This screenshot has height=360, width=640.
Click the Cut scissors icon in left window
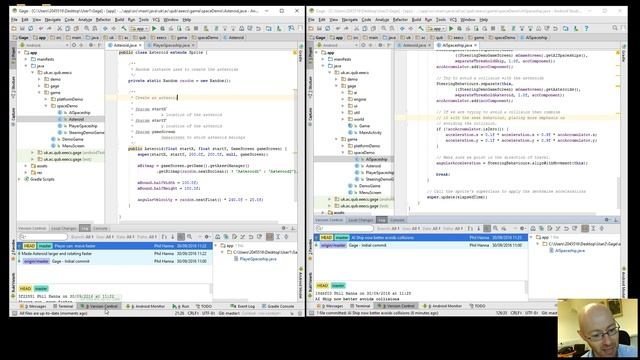[x=60, y=29]
